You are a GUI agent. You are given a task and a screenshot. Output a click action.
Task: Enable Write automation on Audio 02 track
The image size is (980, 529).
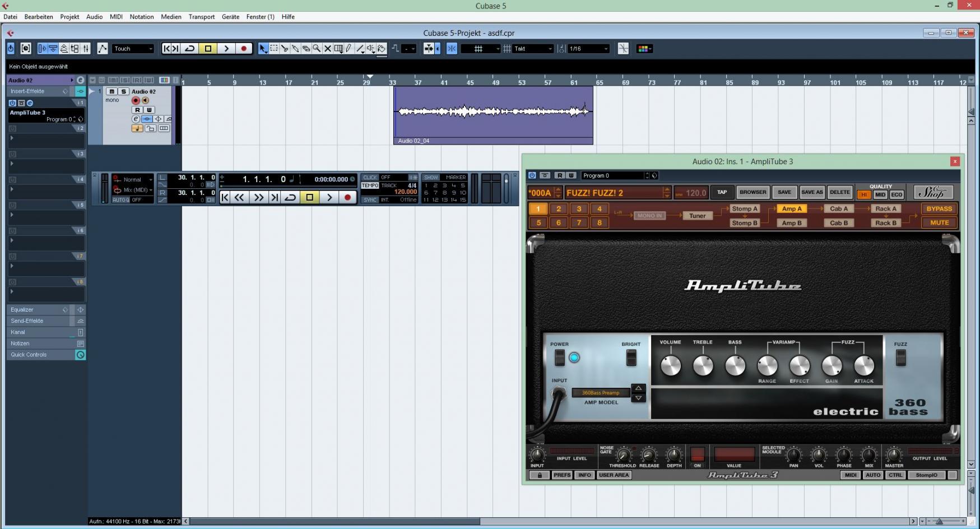point(149,110)
